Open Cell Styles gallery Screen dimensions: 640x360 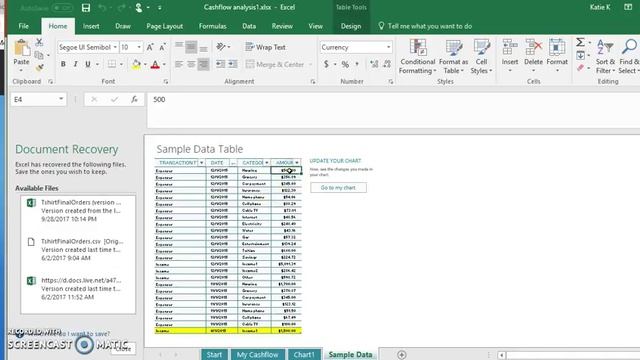coord(481,56)
